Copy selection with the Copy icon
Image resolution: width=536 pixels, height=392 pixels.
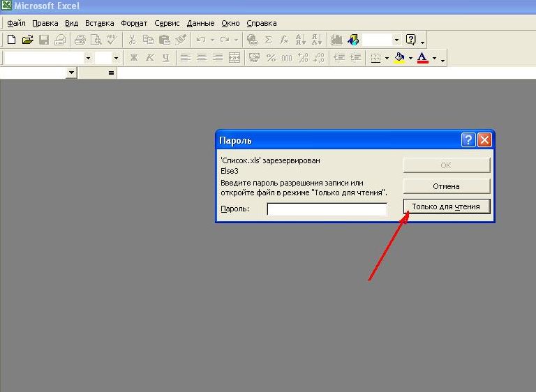point(148,40)
